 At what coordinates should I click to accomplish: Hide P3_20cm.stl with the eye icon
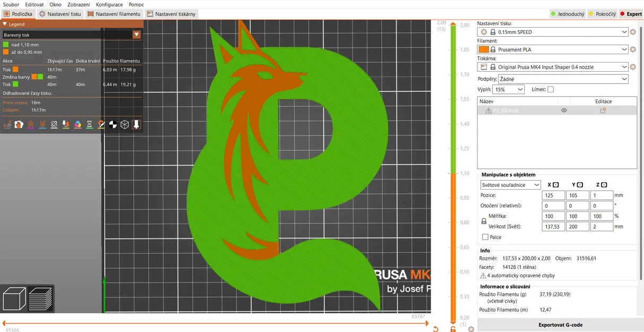point(564,110)
